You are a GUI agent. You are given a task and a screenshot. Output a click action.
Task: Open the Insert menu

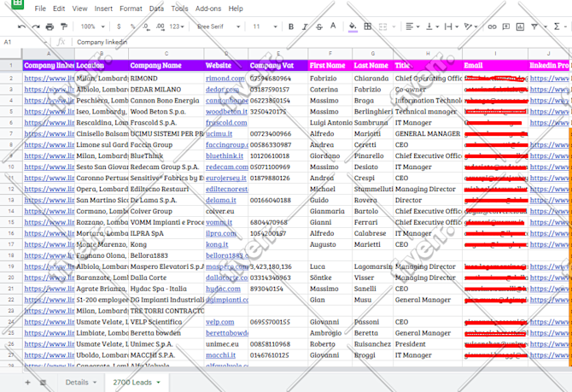point(103,9)
